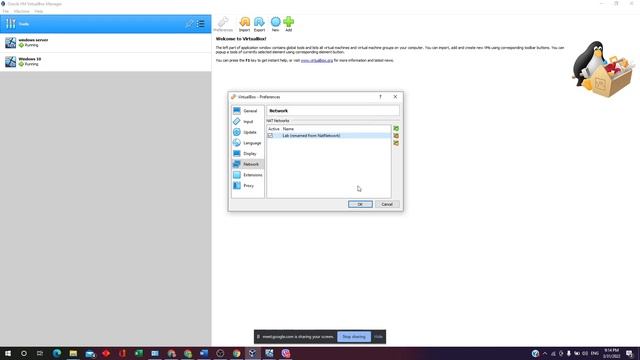This screenshot has height=360, width=640.
Task: Click the Remove selected NAT network icon
Action: 396,136
